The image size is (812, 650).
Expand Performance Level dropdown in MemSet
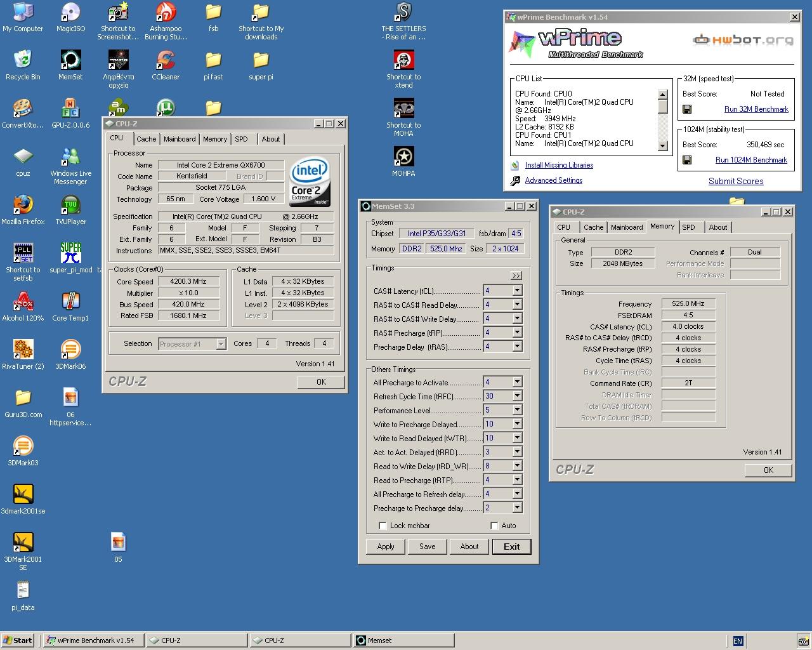tap(517, 410)
